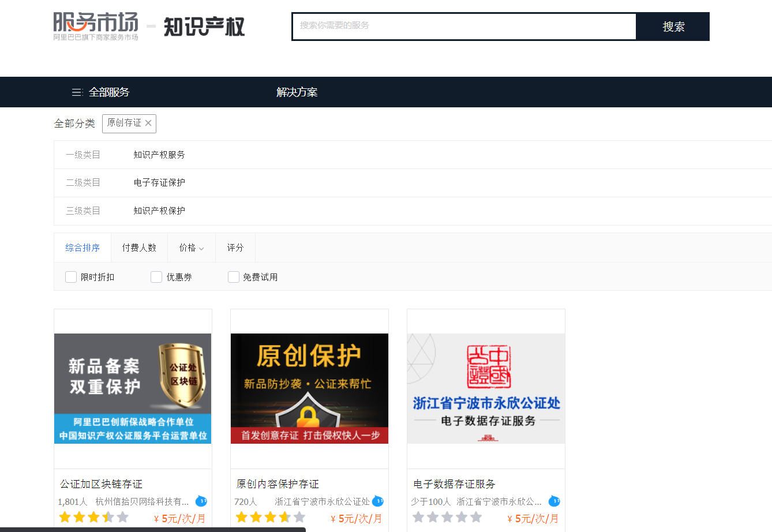
Task: Open 解决方案 in navigation bar
Action: (297, 92)
